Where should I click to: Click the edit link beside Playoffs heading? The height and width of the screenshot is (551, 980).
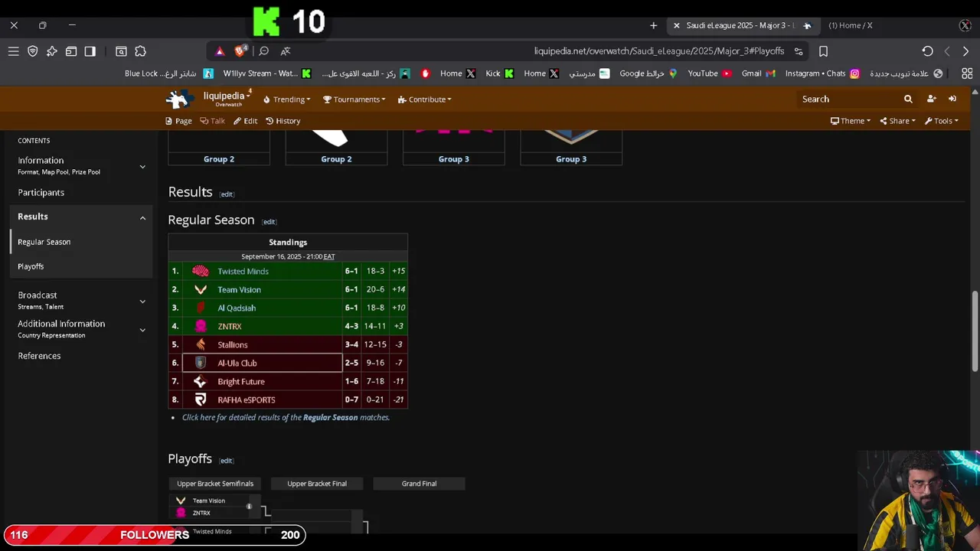pos(226,461)
